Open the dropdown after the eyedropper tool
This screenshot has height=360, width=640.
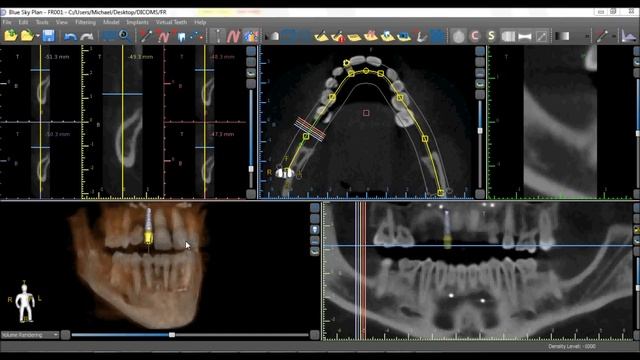pos(613,36)
